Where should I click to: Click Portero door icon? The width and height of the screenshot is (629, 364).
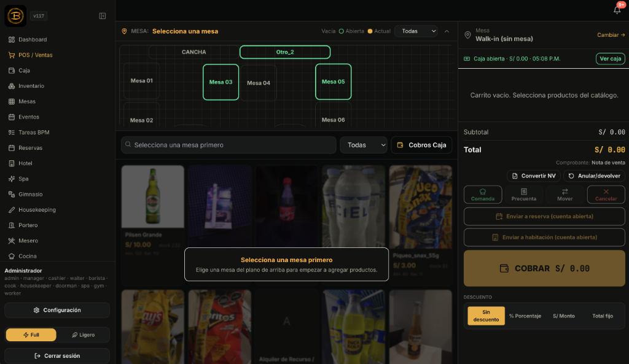(12, 225)
